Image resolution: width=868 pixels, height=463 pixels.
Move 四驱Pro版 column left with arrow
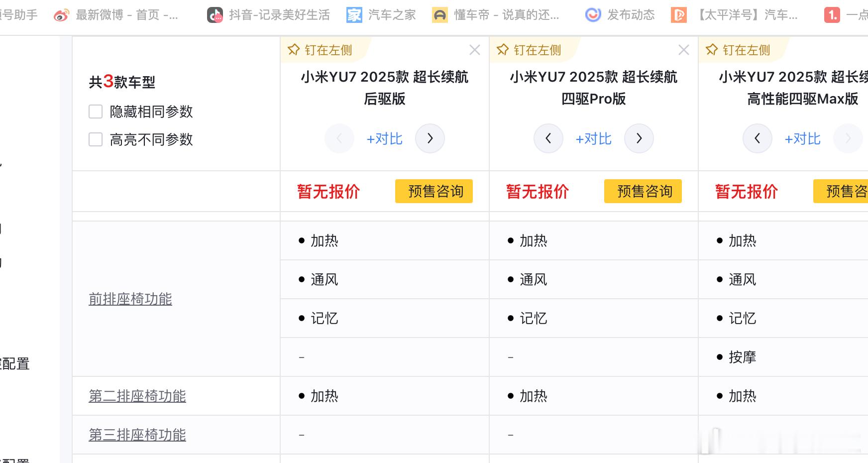point(548,138)
